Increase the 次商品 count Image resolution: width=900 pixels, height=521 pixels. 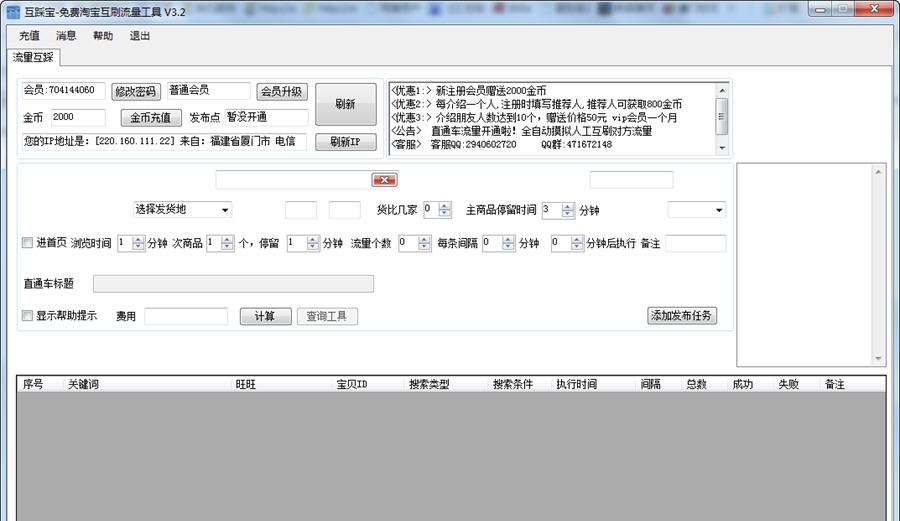[227, 240]
